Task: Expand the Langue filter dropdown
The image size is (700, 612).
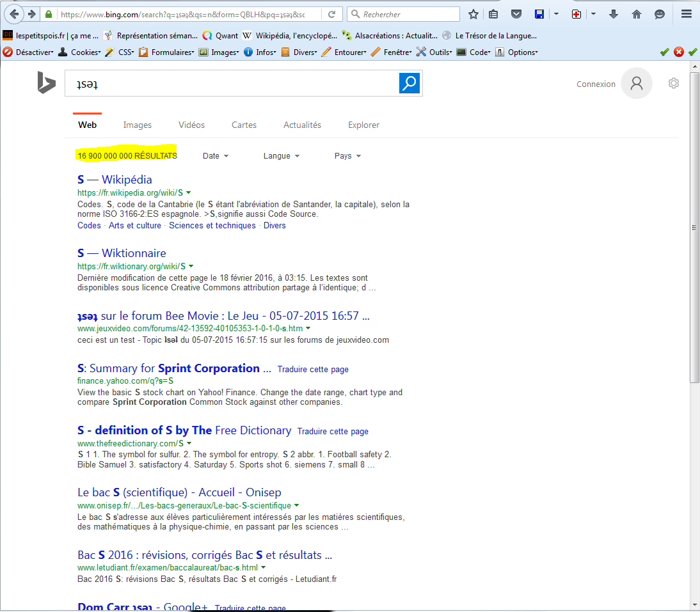Action: click(281, 156)
